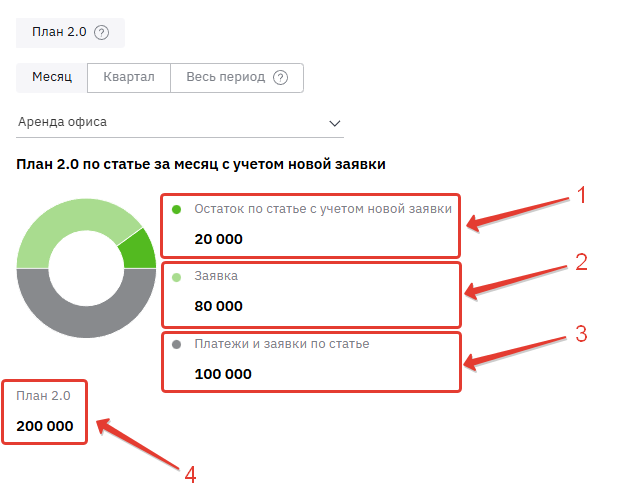Click the gray donut chart segment
The height and width of the screenshot is (499, 643).
[x=85, y=322]
